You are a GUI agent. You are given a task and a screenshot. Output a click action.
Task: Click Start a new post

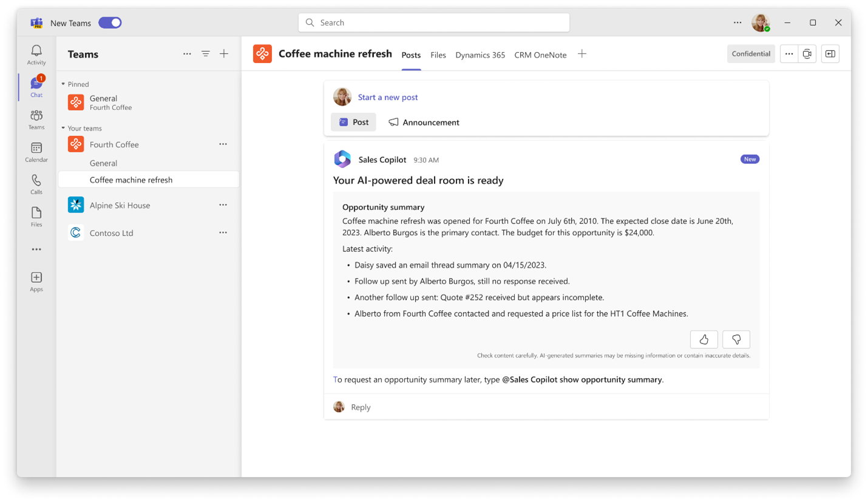coord(388,97)
